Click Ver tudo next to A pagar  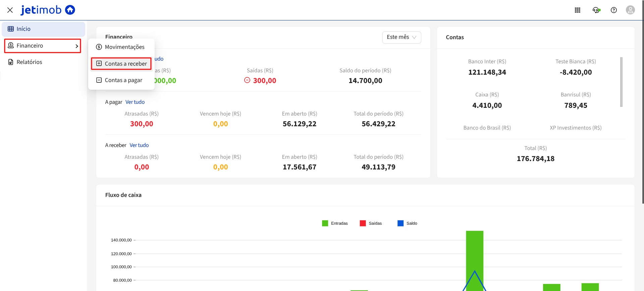(135, 102)
